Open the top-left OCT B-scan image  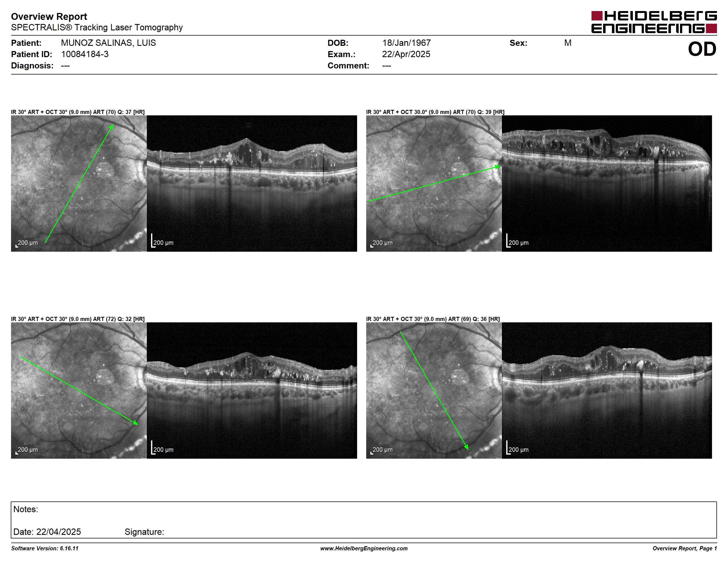[x=252, y=184]
